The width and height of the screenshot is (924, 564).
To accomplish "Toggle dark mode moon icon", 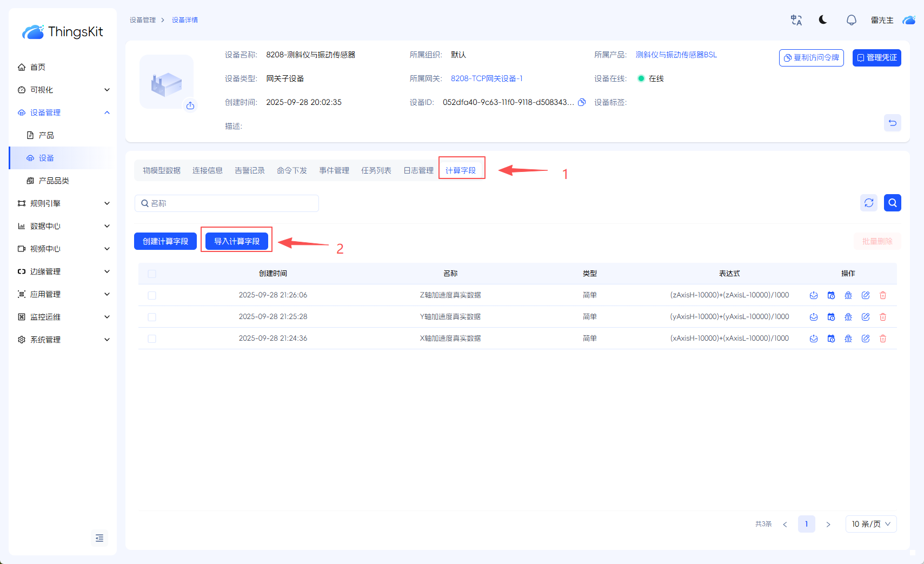I will [x=823, y=20].
